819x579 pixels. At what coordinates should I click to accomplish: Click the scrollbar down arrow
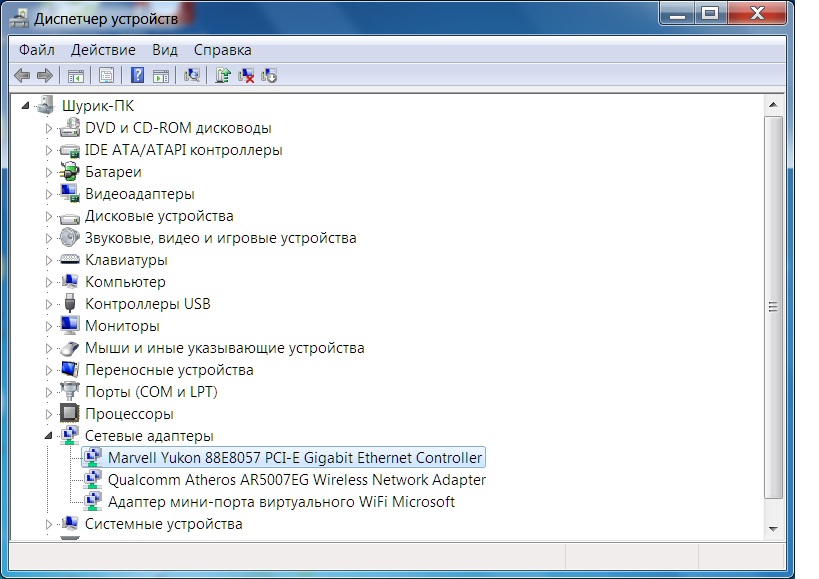point(774,529)
